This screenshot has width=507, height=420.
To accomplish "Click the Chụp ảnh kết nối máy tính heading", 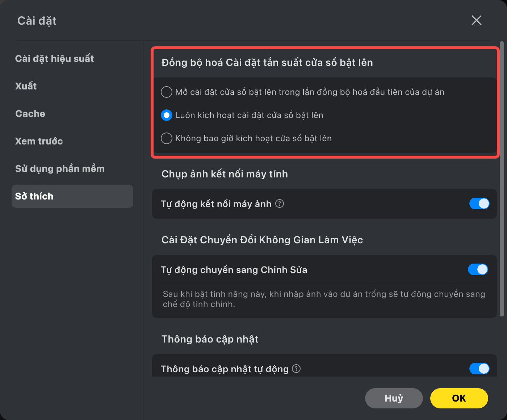I will tap(225, 174).
